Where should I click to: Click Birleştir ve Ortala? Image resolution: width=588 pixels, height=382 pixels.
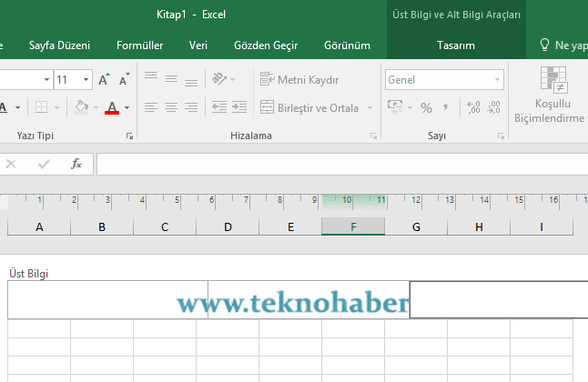[x=309, y=107]
